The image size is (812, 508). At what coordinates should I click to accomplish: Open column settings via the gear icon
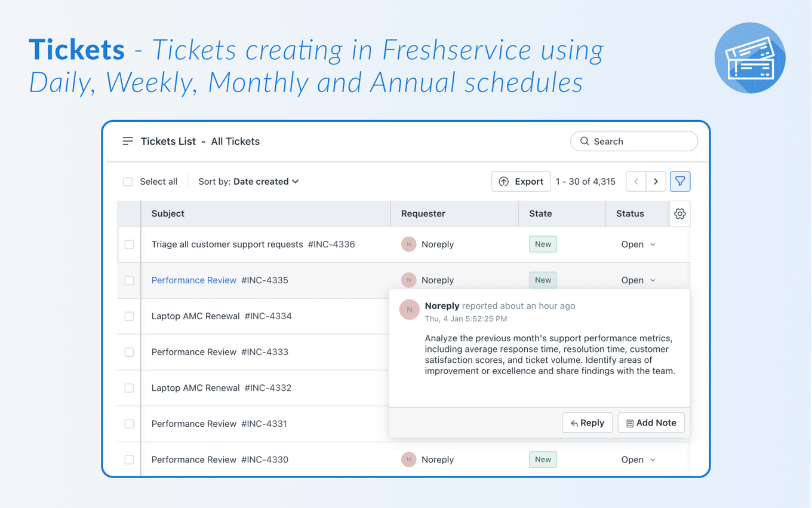click(x=679, y=213)
